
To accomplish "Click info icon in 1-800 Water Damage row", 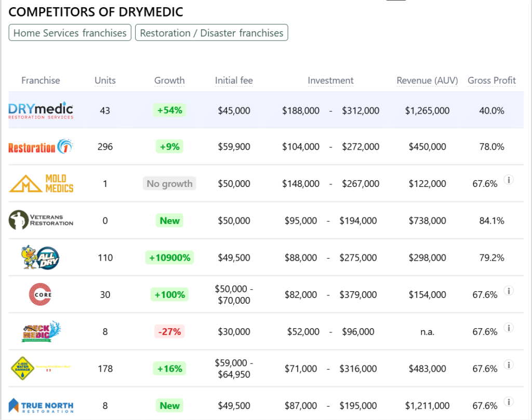I will coord(508,364).
